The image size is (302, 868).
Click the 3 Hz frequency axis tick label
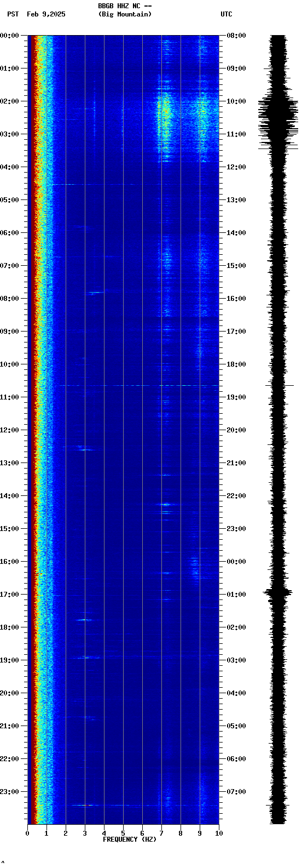85,833
